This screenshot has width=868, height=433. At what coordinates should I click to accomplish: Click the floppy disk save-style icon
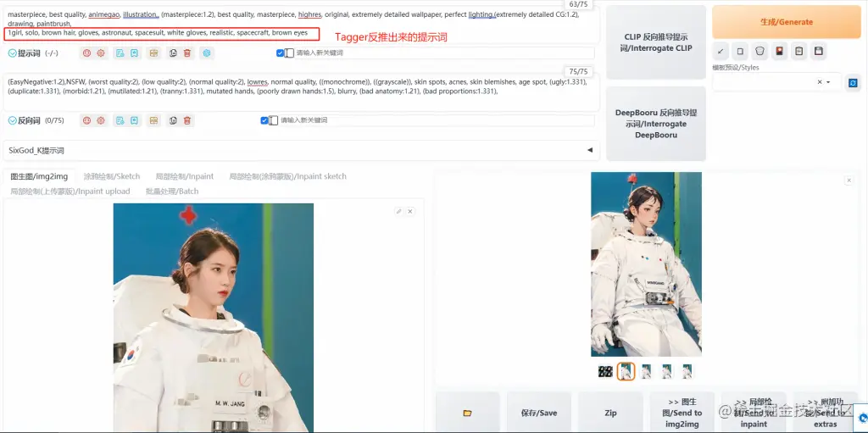tap(819, 52)
